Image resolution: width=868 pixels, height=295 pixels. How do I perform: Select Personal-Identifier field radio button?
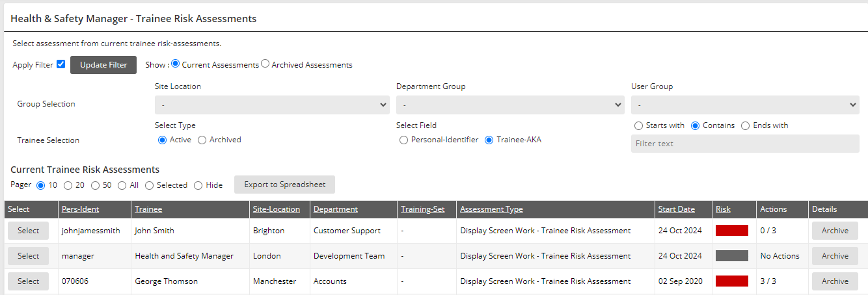(x=404, y=140)
